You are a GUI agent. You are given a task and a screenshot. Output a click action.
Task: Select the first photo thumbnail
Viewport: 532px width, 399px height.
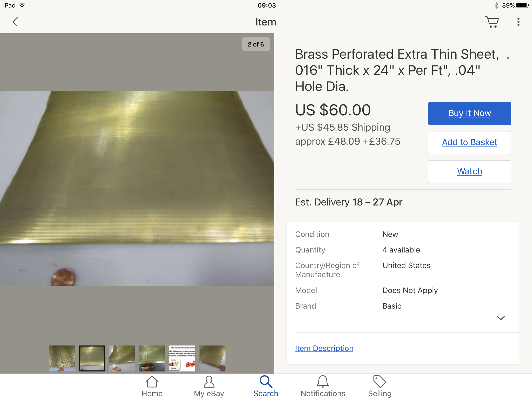point(62,358)
